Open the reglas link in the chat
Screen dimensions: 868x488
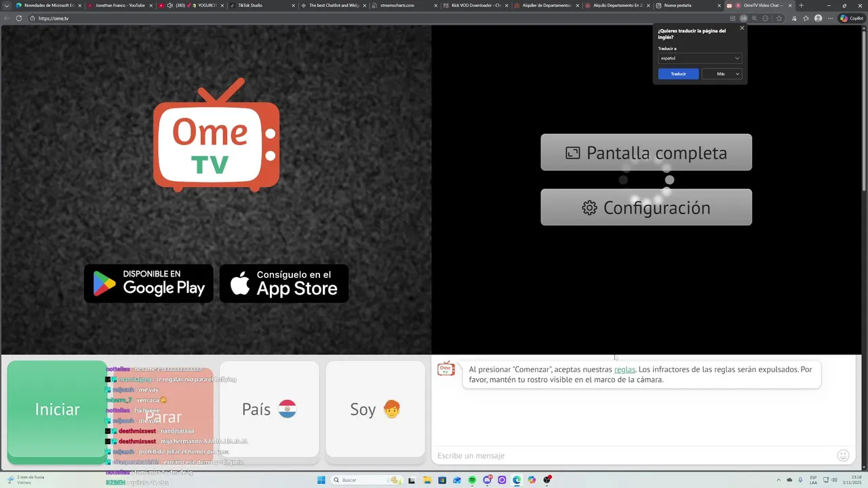coord(625,369)
